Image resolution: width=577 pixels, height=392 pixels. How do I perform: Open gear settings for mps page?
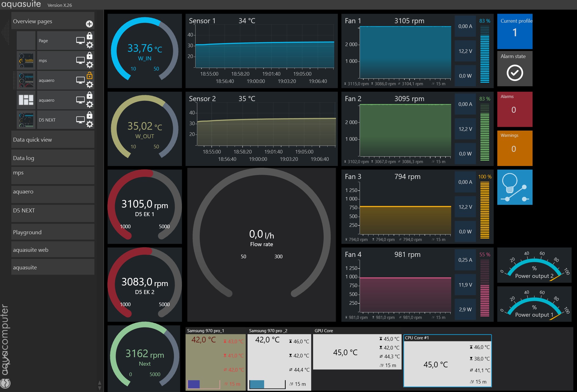click(90, 65)
